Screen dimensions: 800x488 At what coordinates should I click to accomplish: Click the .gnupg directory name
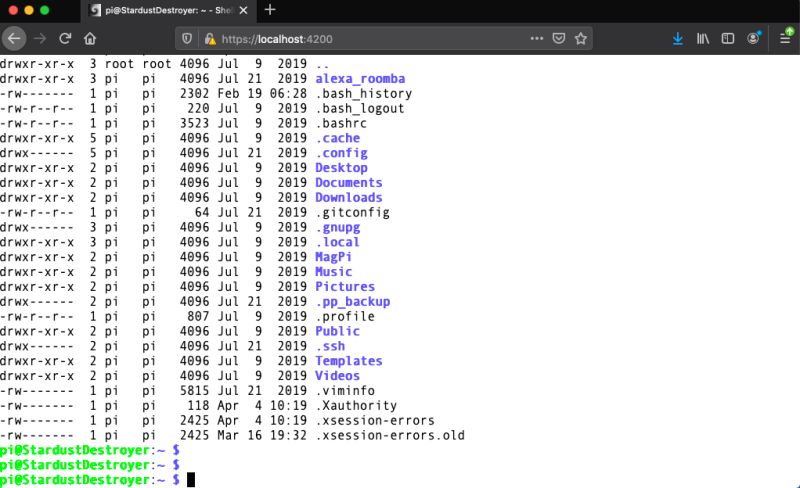(x=338, y=227)
